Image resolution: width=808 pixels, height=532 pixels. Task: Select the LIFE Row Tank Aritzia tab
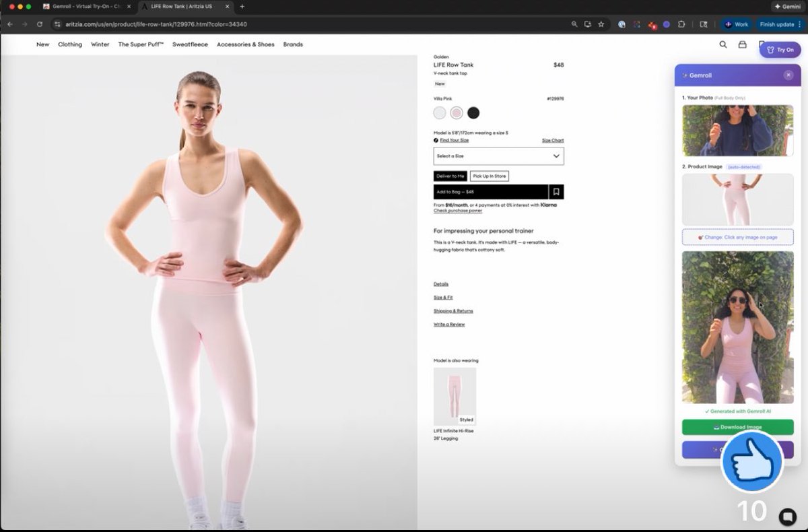187,6
